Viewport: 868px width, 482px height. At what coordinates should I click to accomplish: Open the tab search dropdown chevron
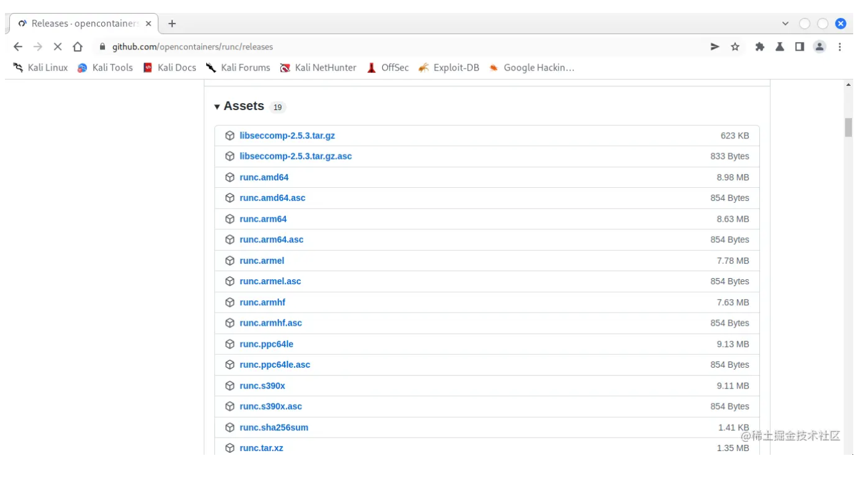[785, 23]
